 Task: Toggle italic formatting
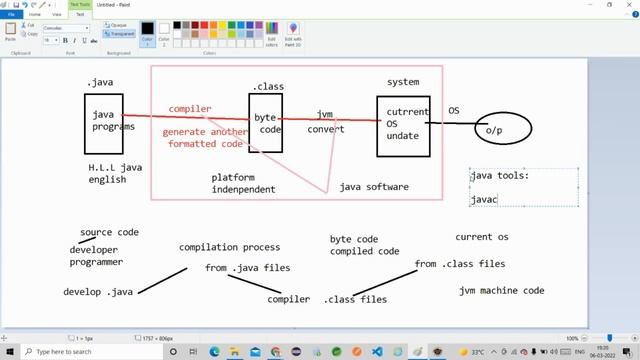pos(75,40)
